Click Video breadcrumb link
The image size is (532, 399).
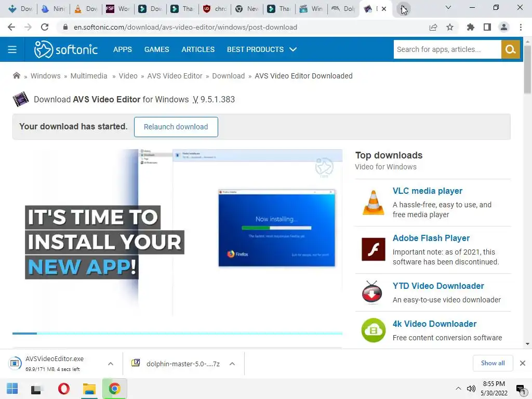point(128,76)
